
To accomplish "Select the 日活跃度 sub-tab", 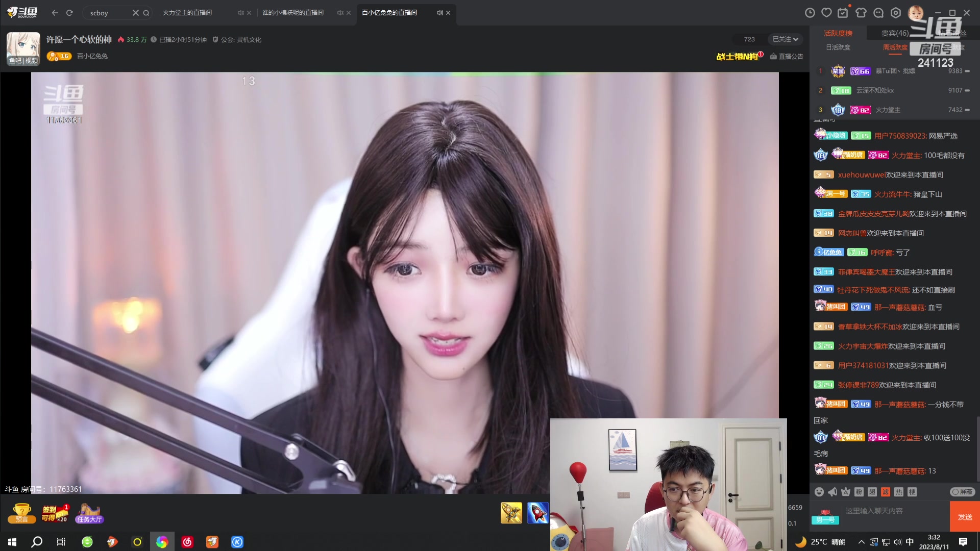I will coord(838,47).
